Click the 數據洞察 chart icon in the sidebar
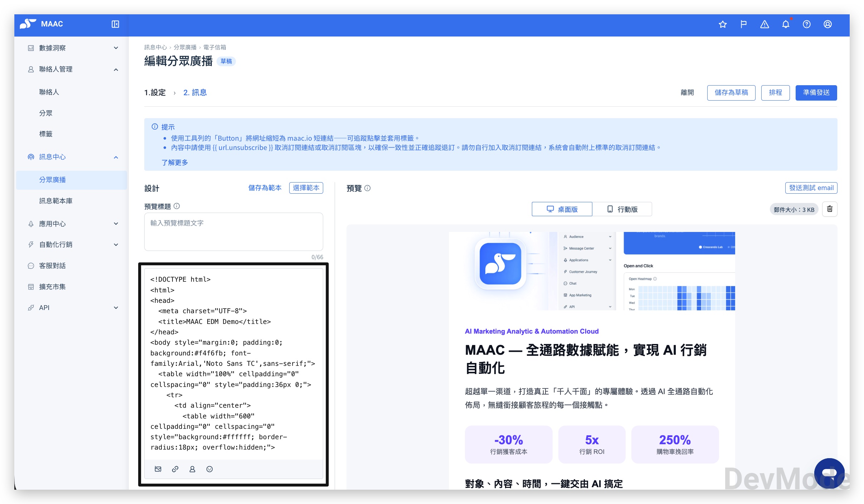The image size is (864, 504). tap(31, 48)
